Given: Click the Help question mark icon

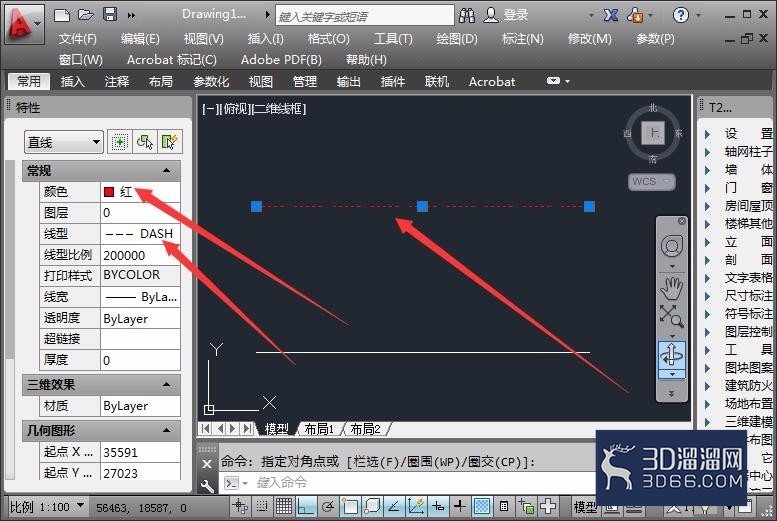Looking at the screenshot, I should [x=681, y=15].
